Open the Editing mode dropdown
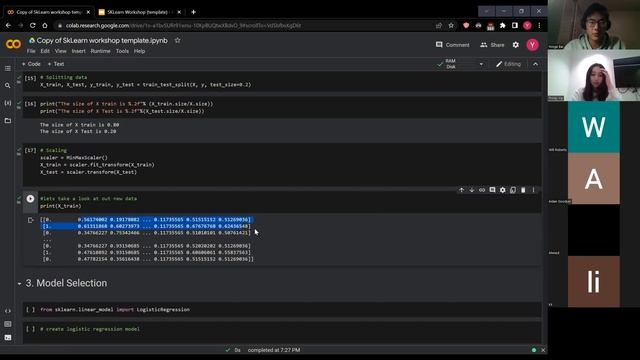Viewport: 640px width, 360px height. [x=509, y=64]
